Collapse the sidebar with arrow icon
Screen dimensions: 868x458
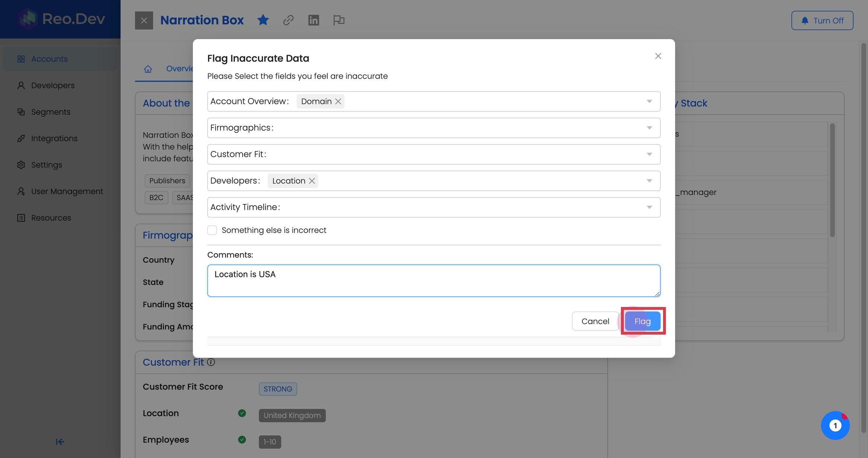click(60, 441)
